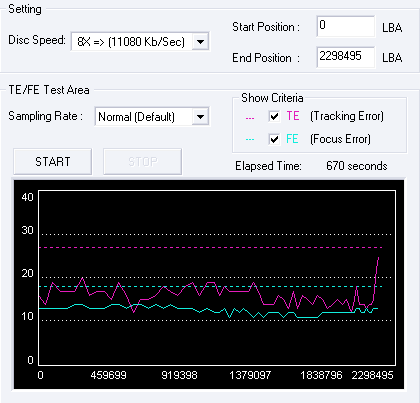Viewport: 420px width, 403px height.
Task: Click the 919398 LBA axis label
Action: [179, 375]
